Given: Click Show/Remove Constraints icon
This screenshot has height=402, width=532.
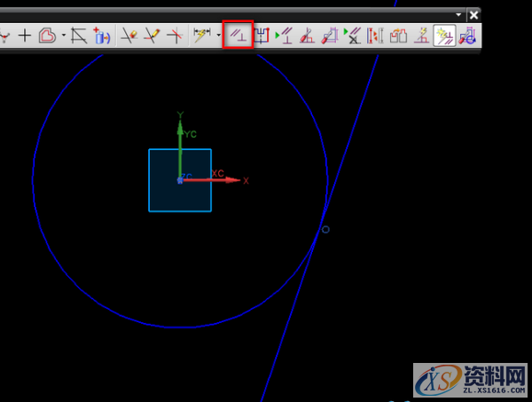Looking at the screenshot, I should [353, 36].
